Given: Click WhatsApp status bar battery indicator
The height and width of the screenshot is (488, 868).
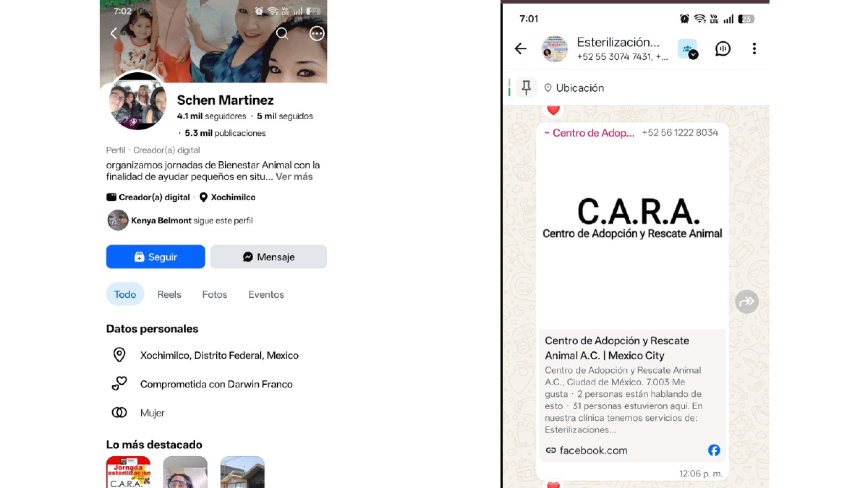Looking at the screenshot, I should (746, 19).
